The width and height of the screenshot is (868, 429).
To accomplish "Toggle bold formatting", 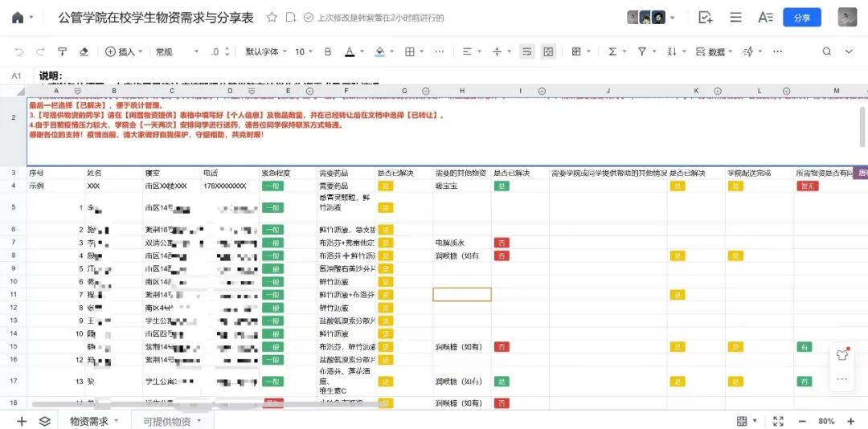I will [328, 51].
